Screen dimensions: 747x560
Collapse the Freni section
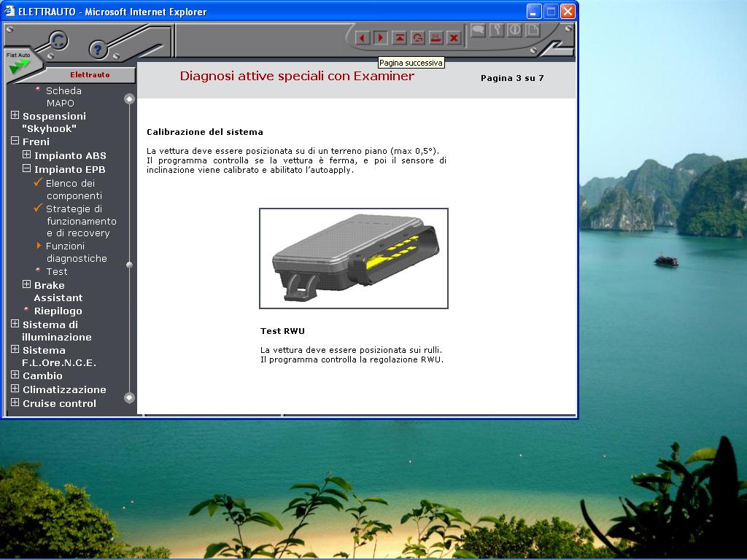tap(15, 141)
